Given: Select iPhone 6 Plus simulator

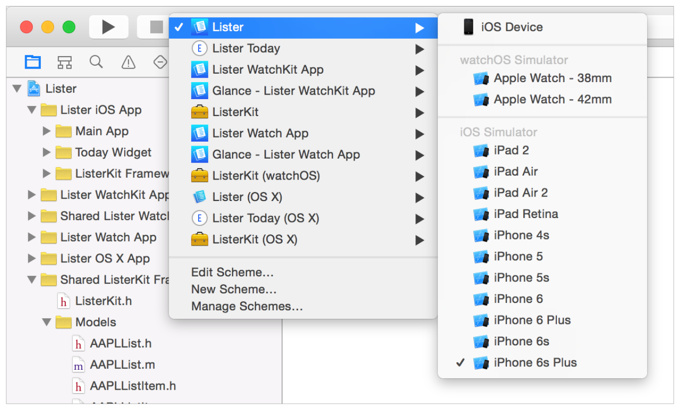Looking at the screenshot, I should [x=543, y=321].
